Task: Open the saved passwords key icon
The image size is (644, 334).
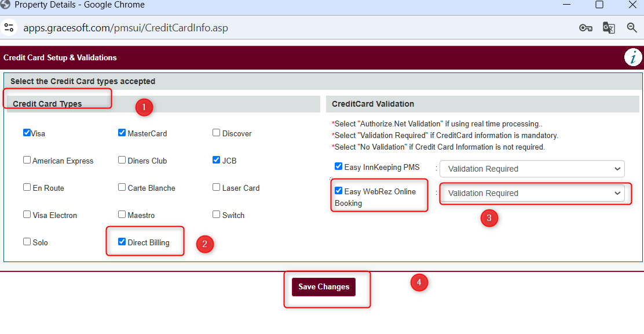Action: click(x=586, y=28)
